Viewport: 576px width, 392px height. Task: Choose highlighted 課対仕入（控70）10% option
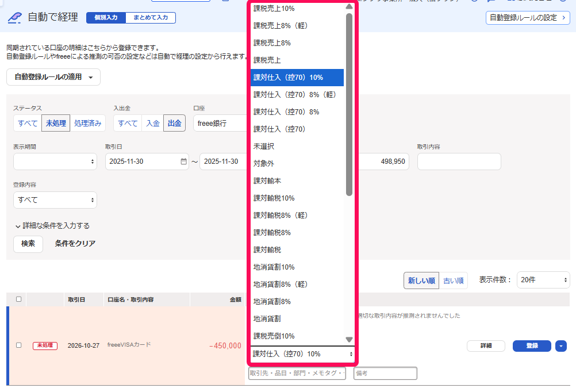(297, 78)
